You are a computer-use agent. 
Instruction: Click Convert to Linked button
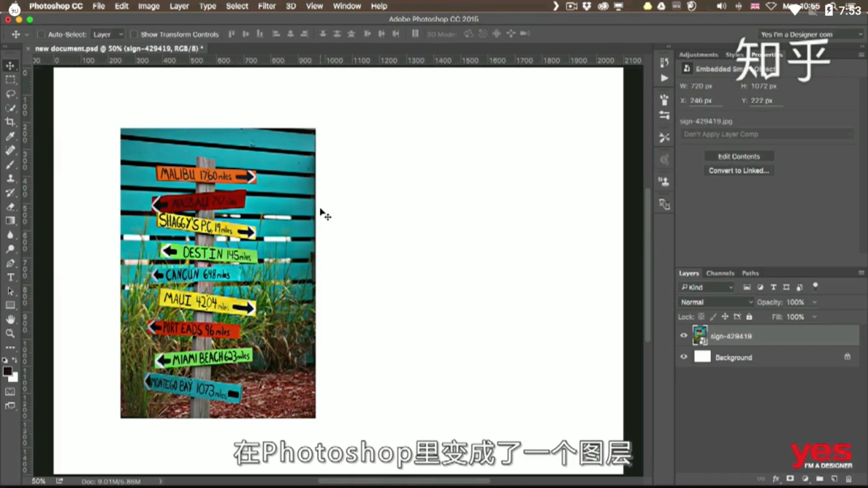pos(739,170)
